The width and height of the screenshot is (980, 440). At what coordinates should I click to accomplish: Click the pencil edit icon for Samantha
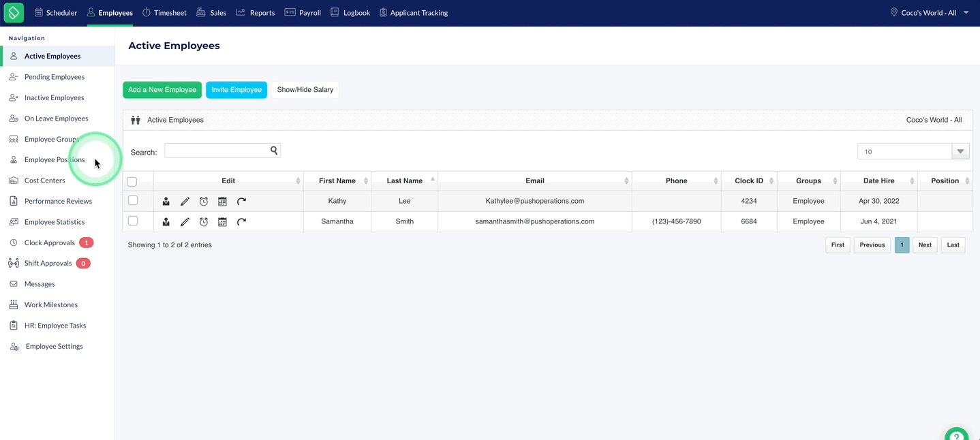coord(185,222)
